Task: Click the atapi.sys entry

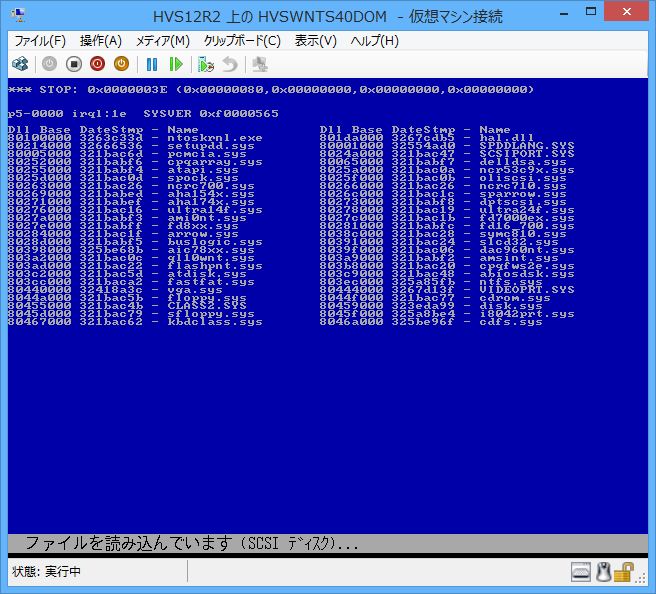Action: 203,170
